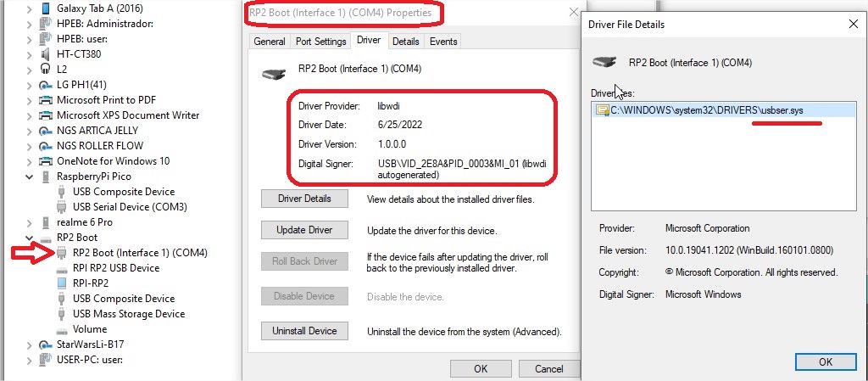Switch to the Details tab
The image size is (868, 381).
point(406,42)
